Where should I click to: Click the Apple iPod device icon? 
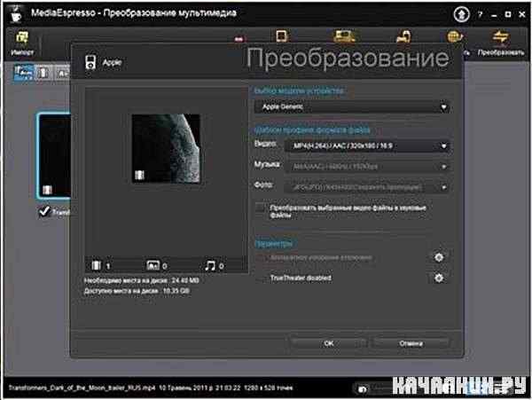(x=90, y=62)
